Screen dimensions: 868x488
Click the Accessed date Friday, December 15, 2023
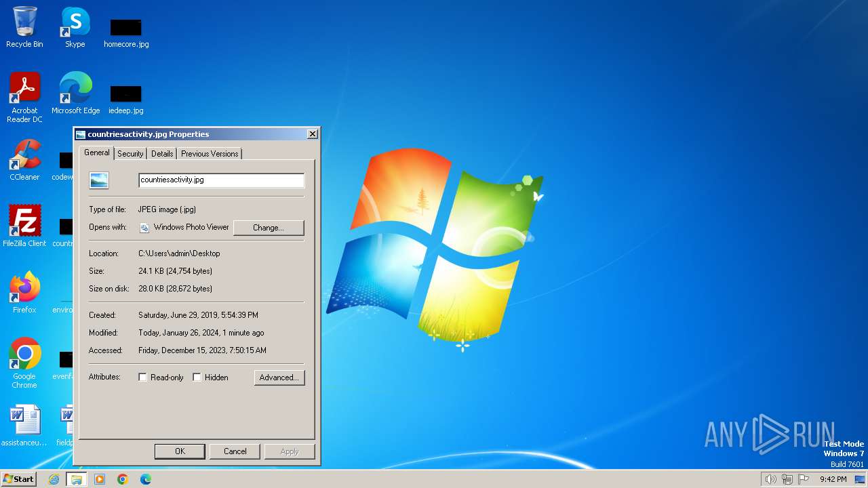pyautogui.click(x=202, y=350)
